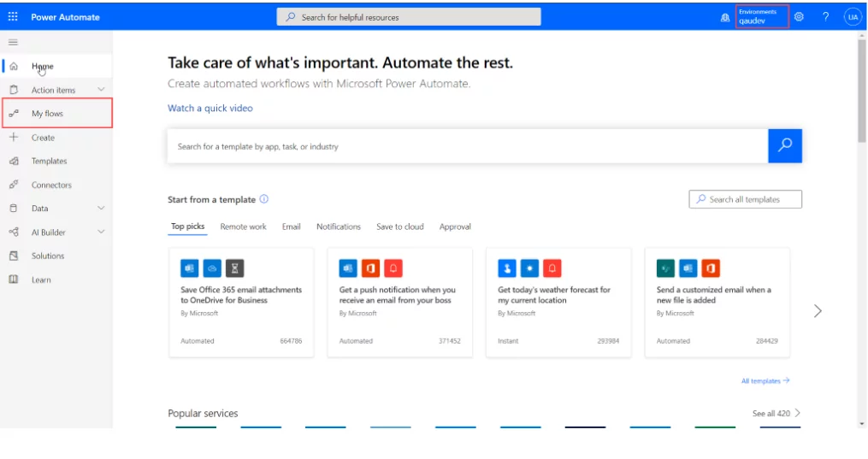Image resolution: width=868 pixels, height=459 pixels.
Task: Click the Learn book icon
Action: 14,280
